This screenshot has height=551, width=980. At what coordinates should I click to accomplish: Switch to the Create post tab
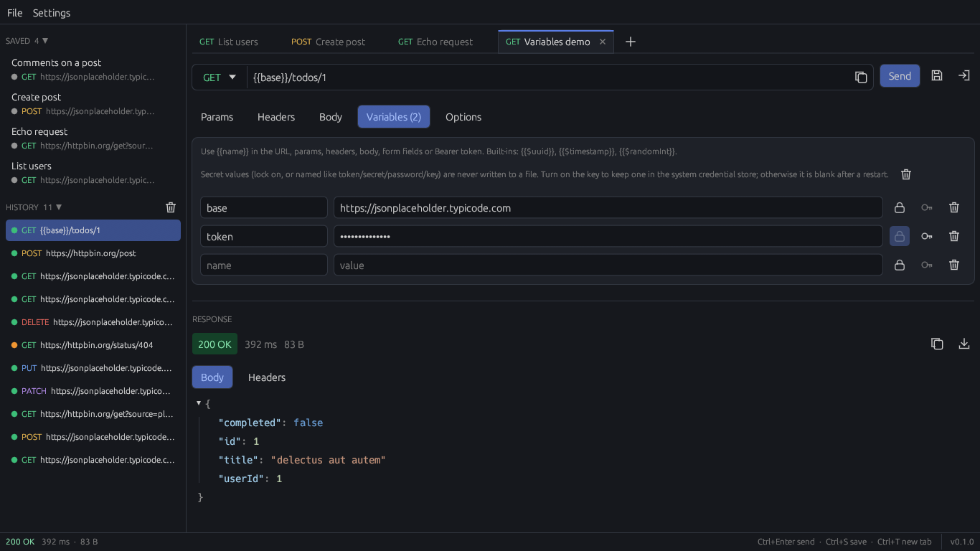328,42
